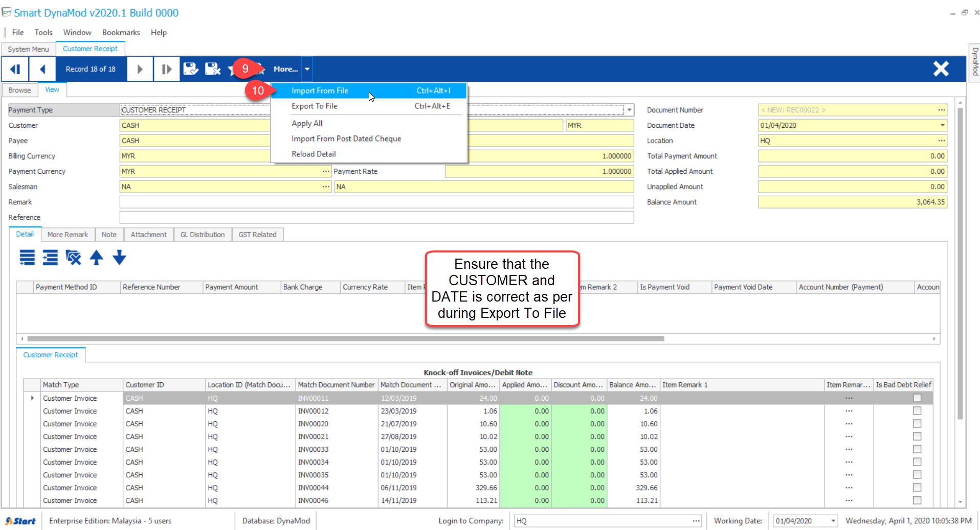Go to the previous record

tap(42, 69)
